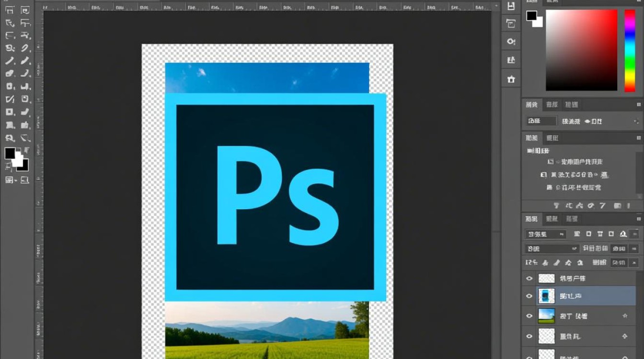Image resolution: width=644 pixels, height=359 pixels.
Task: Click the pixel layer filter icon in Layers panel
Action: (577, 234)
